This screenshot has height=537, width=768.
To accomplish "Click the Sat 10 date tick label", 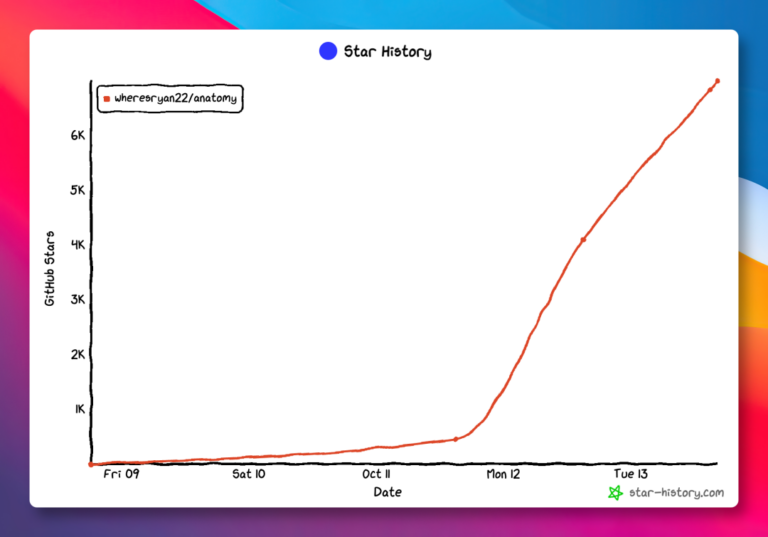I will coord(248,474).
